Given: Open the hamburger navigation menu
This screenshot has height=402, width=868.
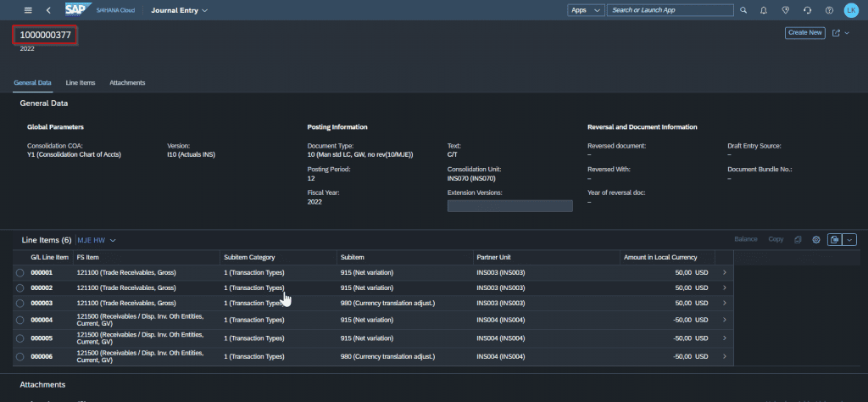Looking at the screenshot, I should [28, 10].
